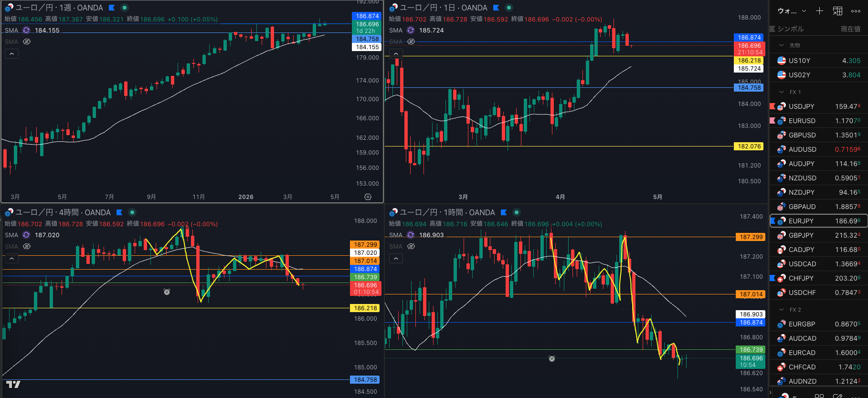This screenshot has height=398, width=868.
Task: Click the 4-hour chart's SMA 187.020 refresh icon
Action: pos(26,235)
